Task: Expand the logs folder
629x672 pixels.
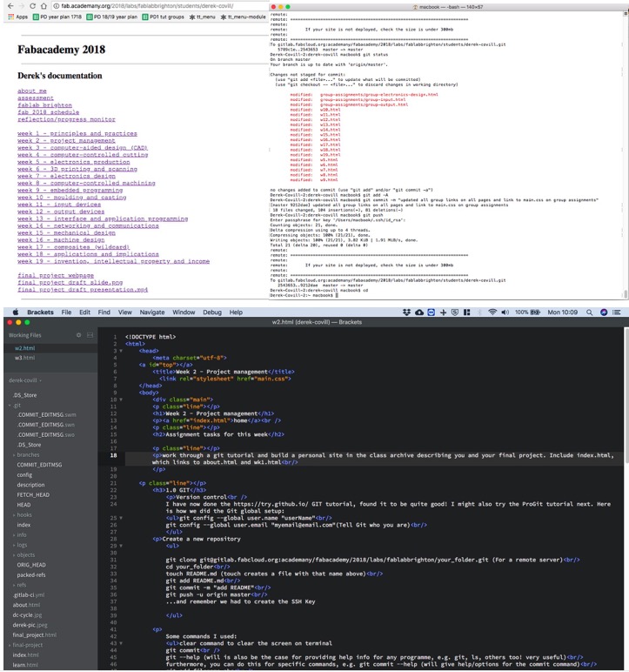Action: [14, 545]
